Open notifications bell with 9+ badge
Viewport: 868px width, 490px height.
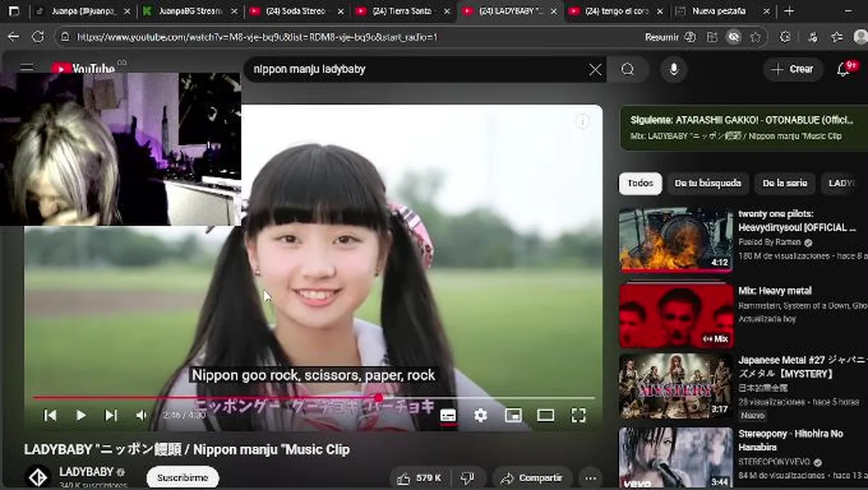click(x=845, y=69)
